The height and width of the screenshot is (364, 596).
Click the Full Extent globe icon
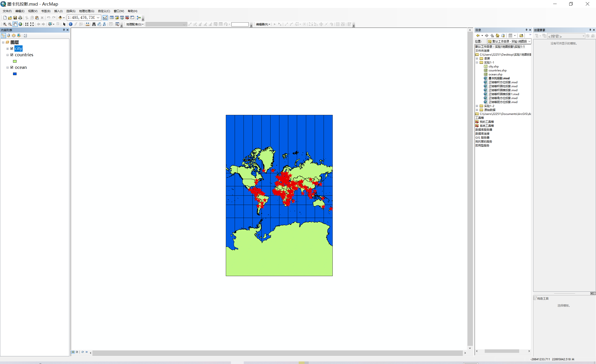[x=20, y=24]
